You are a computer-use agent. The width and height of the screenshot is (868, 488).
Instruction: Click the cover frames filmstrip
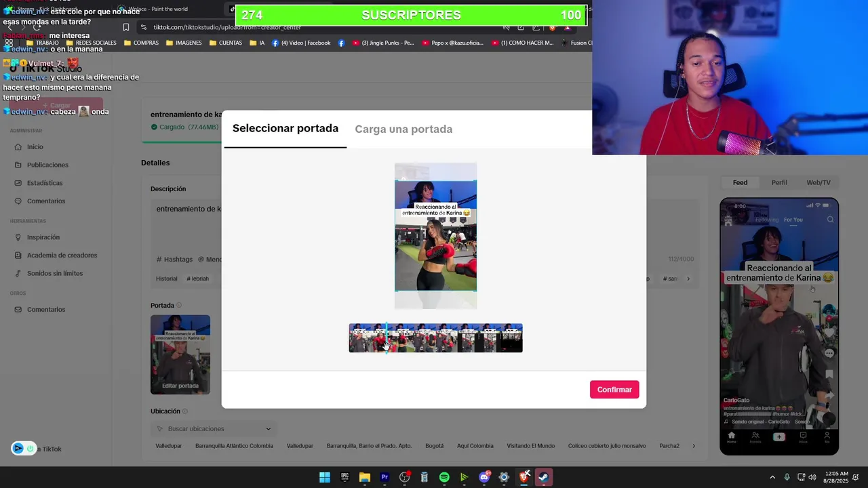(x=435, y=338)
